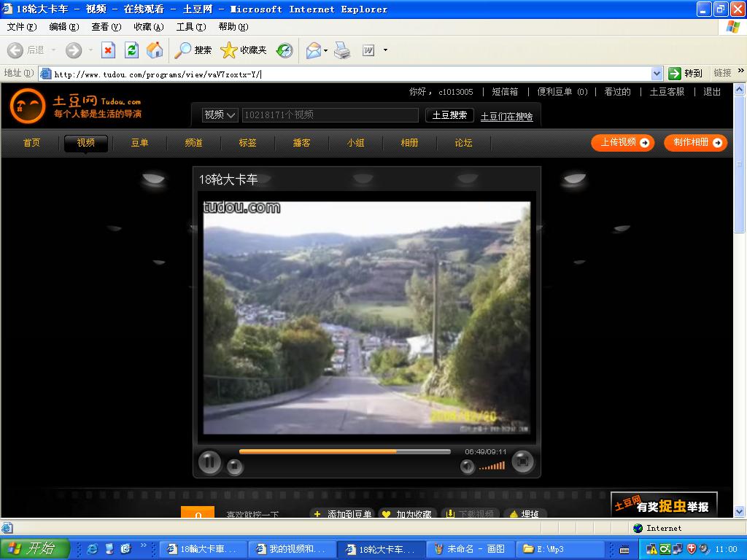Screen dimensions: 747x560
Task: Click the Tudou orange face logo
Action: (x=28, y=106)
